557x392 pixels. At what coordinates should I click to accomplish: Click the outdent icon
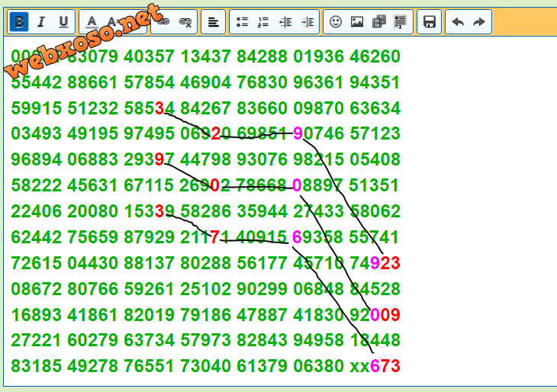(285, 22)
